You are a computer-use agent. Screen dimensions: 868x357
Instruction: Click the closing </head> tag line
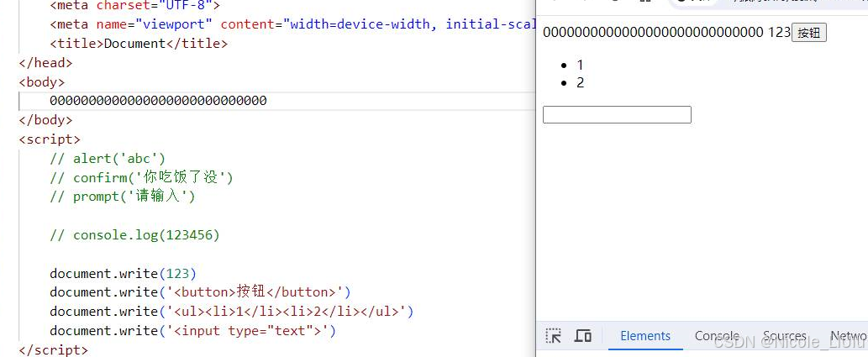(x=45, y=62)
